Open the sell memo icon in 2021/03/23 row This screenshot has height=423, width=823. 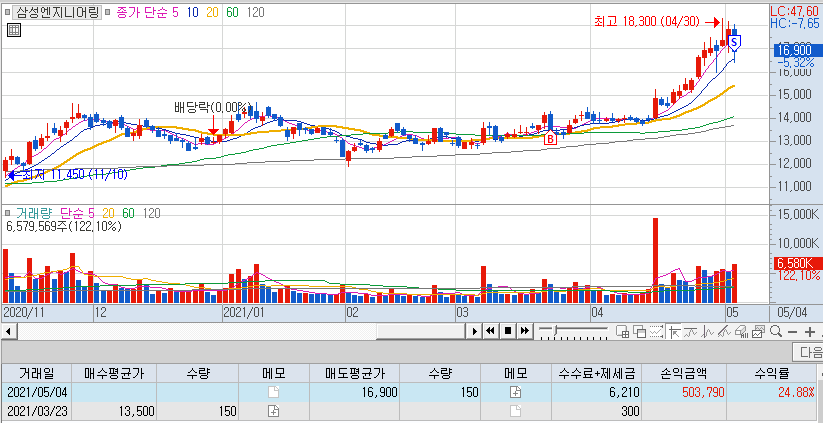515,411
